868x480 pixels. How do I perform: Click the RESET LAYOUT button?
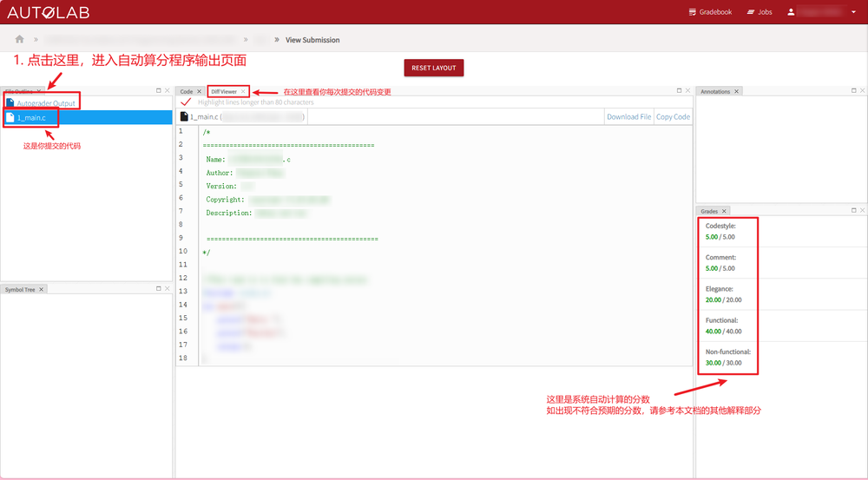(433, 68)
